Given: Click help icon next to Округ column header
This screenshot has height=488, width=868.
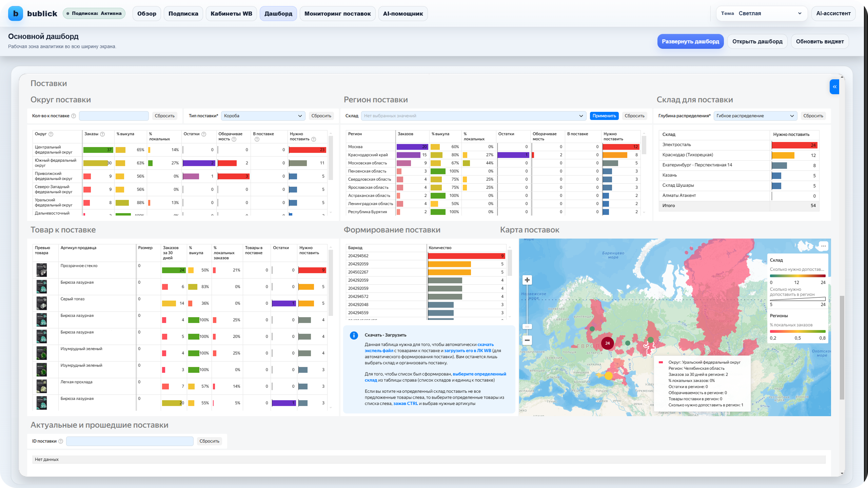Looking at the screenshot, I should click(x=51, y=134).
